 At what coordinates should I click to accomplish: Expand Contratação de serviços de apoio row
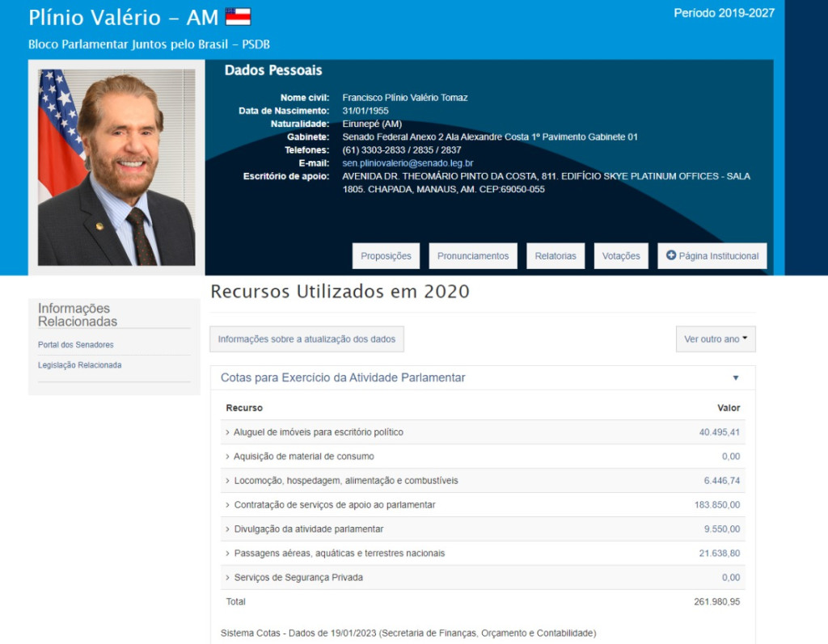coord(334,505)
